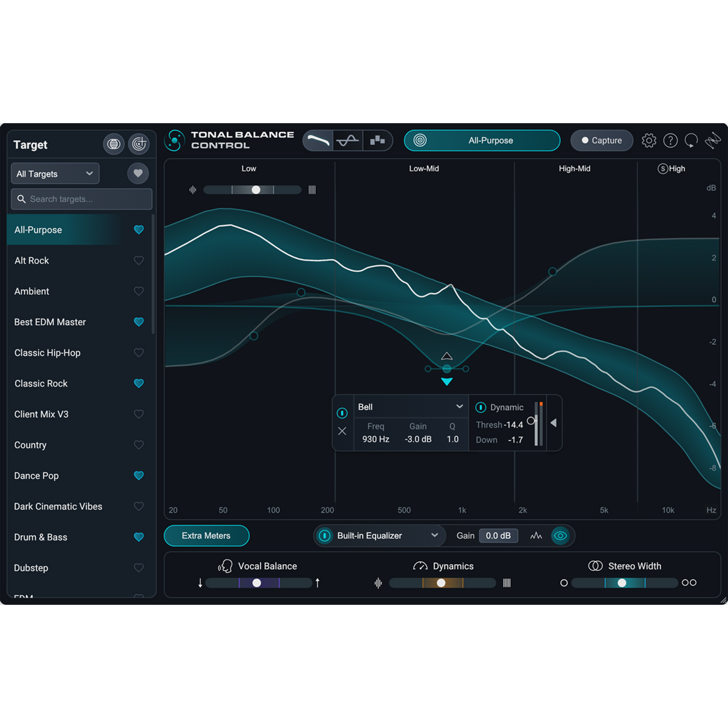
Task: Switch to fine curve view
Action: click(348, 141)
